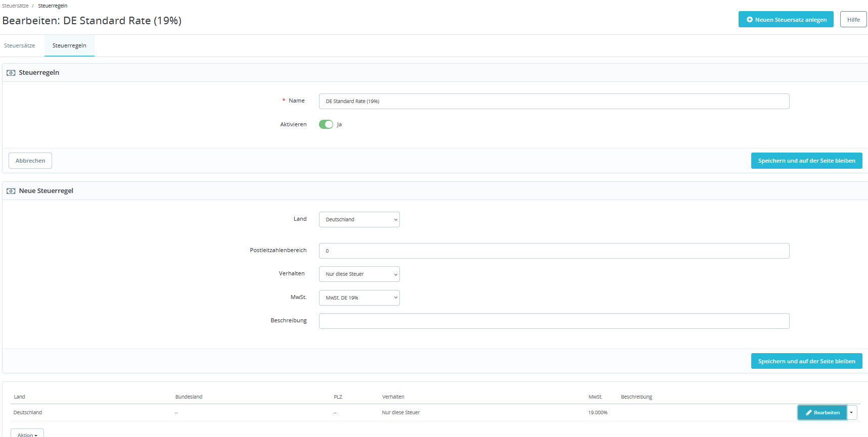
Task: Click into the Postleitzahlenbereich field
Action: [x=554, y=251]
